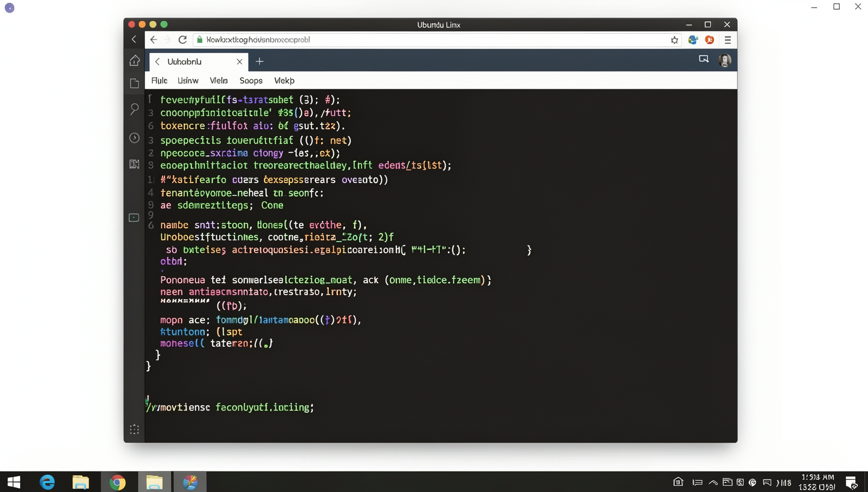Open the files page icon in sidebar
This screenshot has height=492, width=868.
click(135, 84)
